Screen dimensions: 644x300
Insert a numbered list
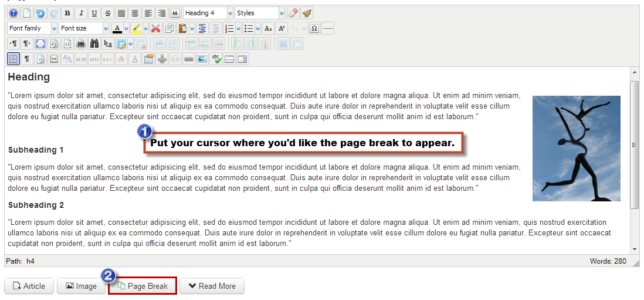(x=229, y=29)
